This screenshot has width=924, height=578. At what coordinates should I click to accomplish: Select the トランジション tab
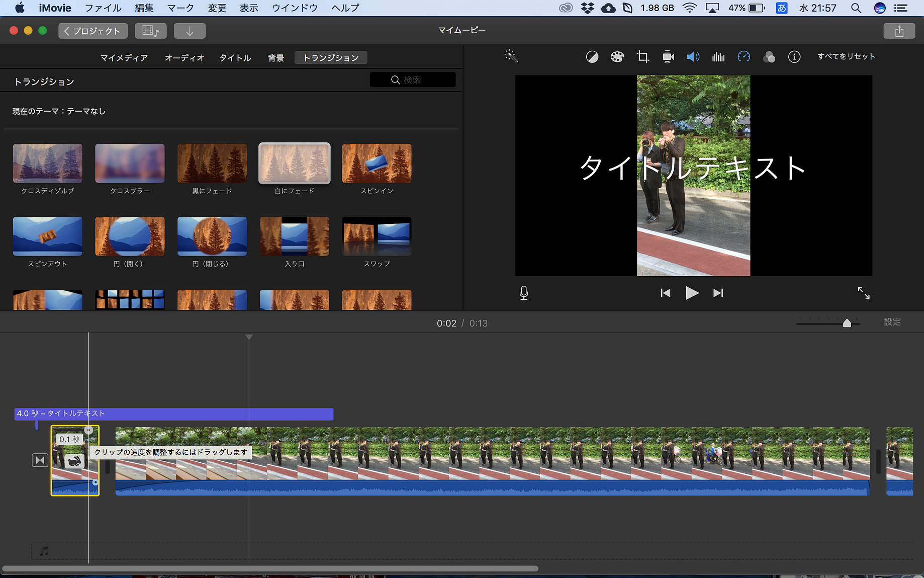pyautogui.click(x=331, y=58)
